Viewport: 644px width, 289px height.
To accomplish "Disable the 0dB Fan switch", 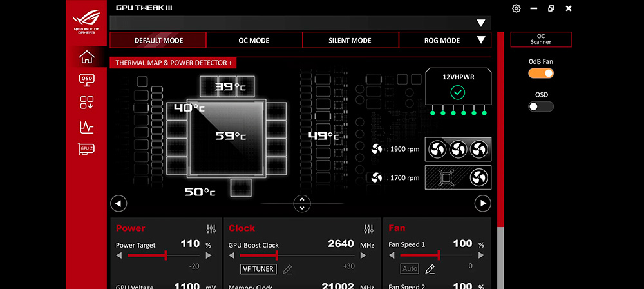I will point(541,74).
